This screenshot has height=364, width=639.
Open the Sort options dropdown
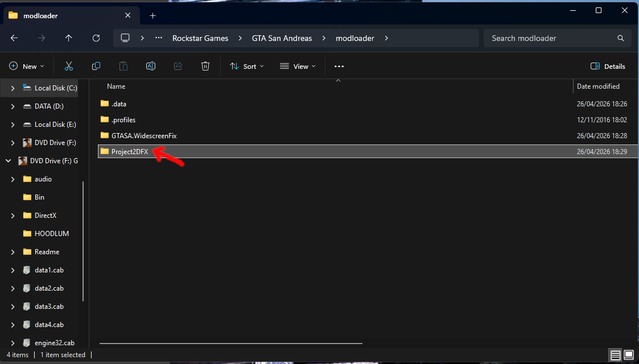click(x=246, y=67)
